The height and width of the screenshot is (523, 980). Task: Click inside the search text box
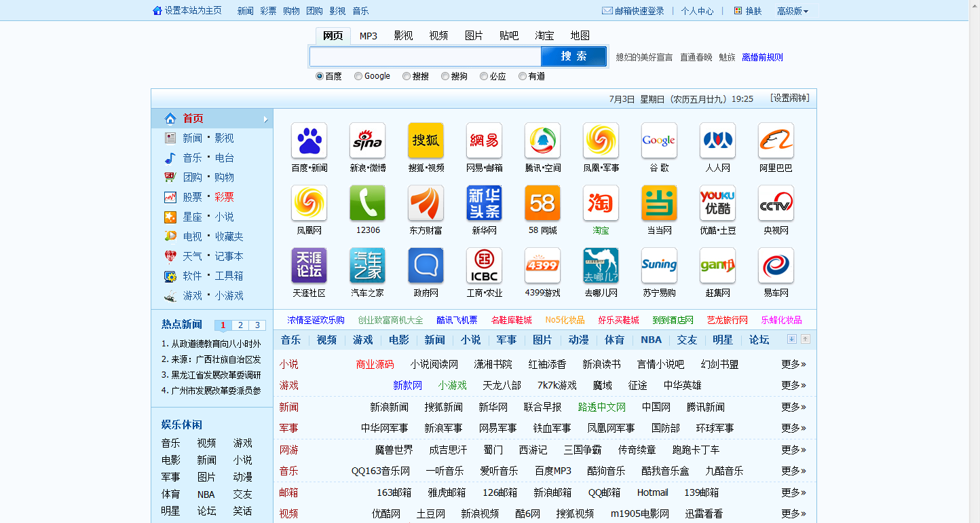pos(426,56)
